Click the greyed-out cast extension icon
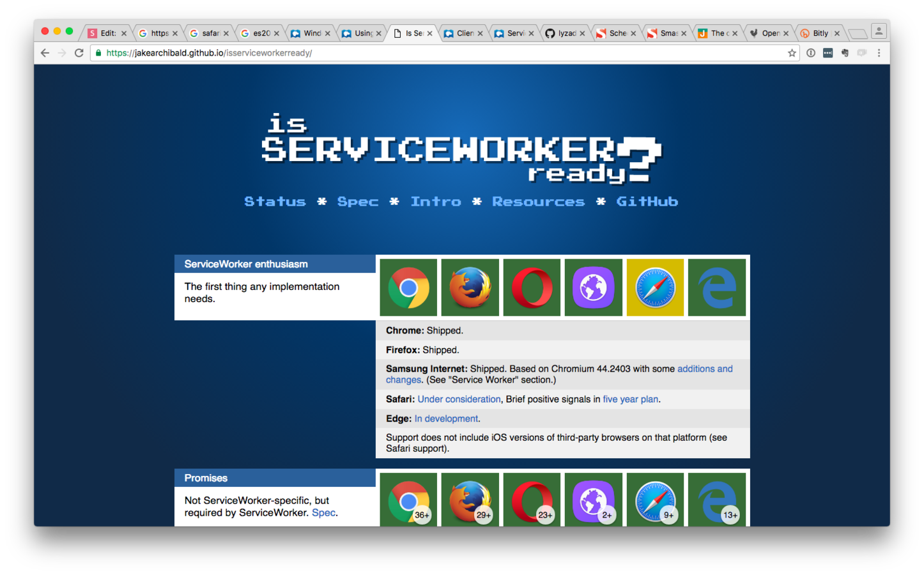The height and width of the screenshot is (575, 924). pyautogui.click(x=862, y=53)
